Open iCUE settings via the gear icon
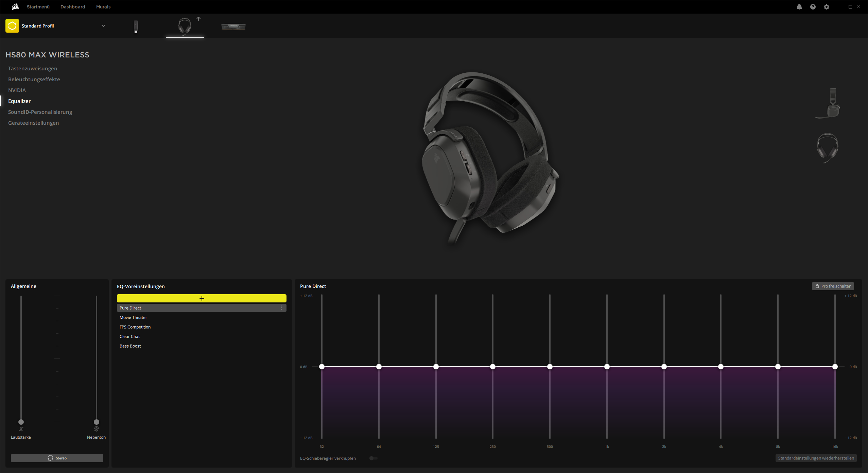 point(826,6)
